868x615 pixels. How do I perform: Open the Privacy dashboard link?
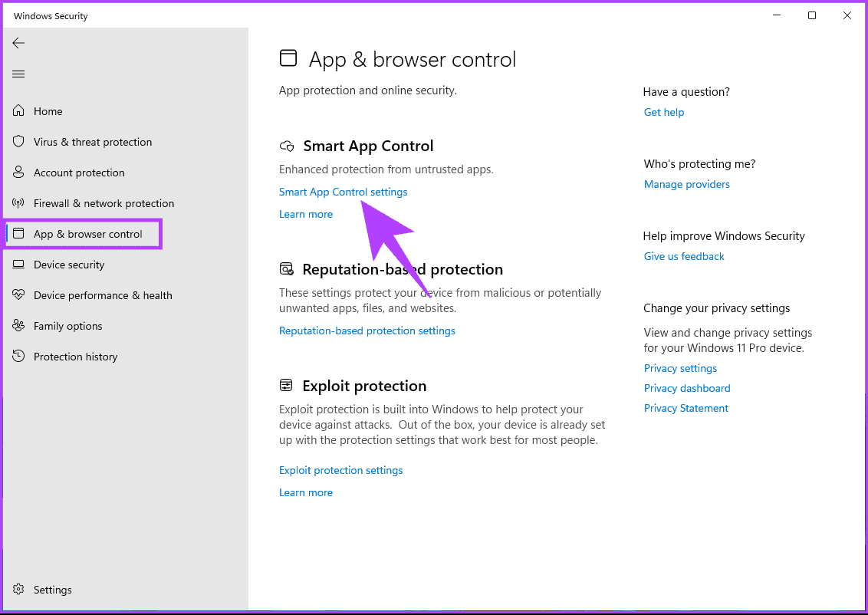tap(687, 388)
